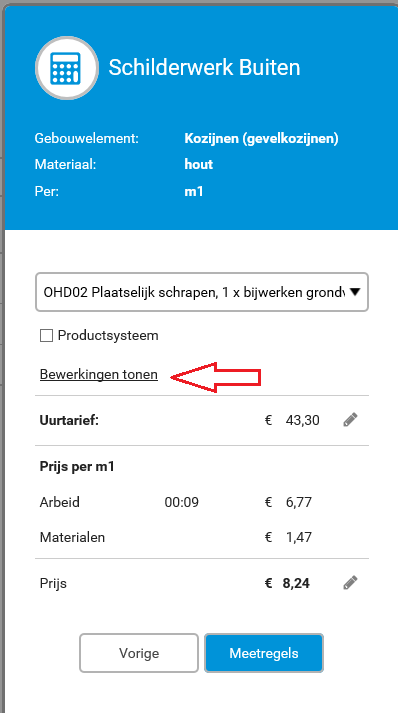Image resolution: width=398 pixels, height=713 pixels.
Task: Click the Per value m1
Action: point(194,191)
